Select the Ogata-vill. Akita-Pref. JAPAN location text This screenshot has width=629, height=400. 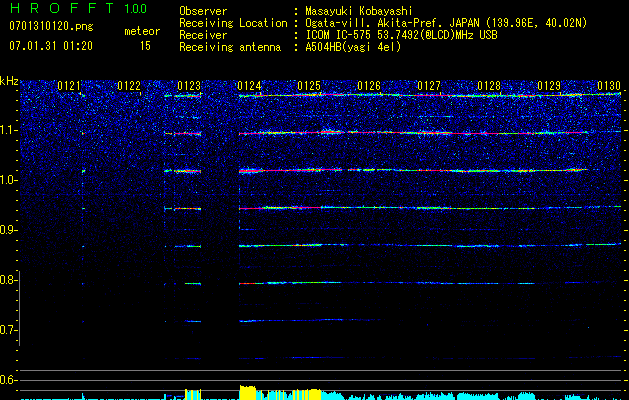click(446, 23)
